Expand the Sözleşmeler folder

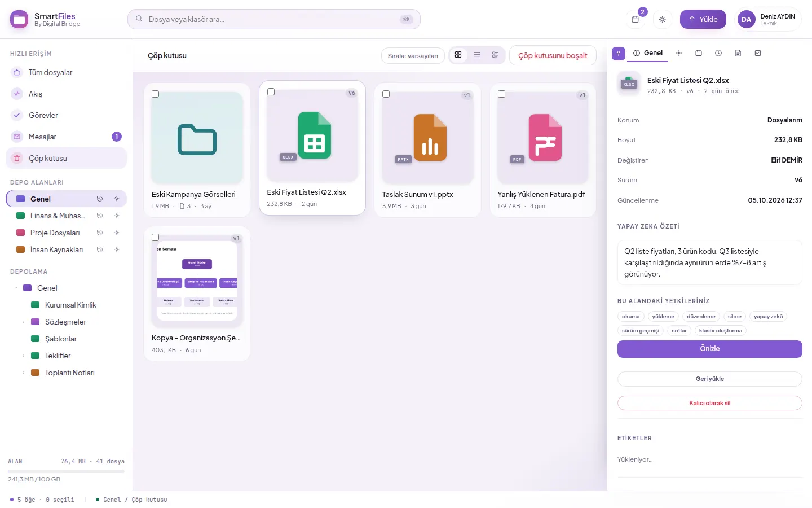point(24,322)
